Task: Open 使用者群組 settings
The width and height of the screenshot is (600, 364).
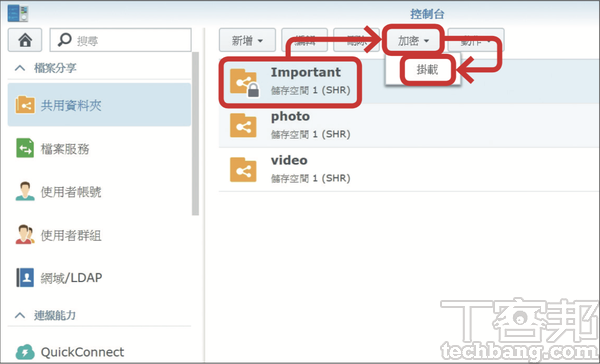Action: coord(99,235)
